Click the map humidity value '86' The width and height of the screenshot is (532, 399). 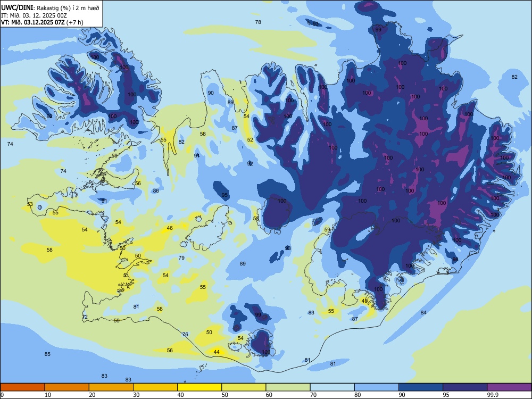pos(156,190)
